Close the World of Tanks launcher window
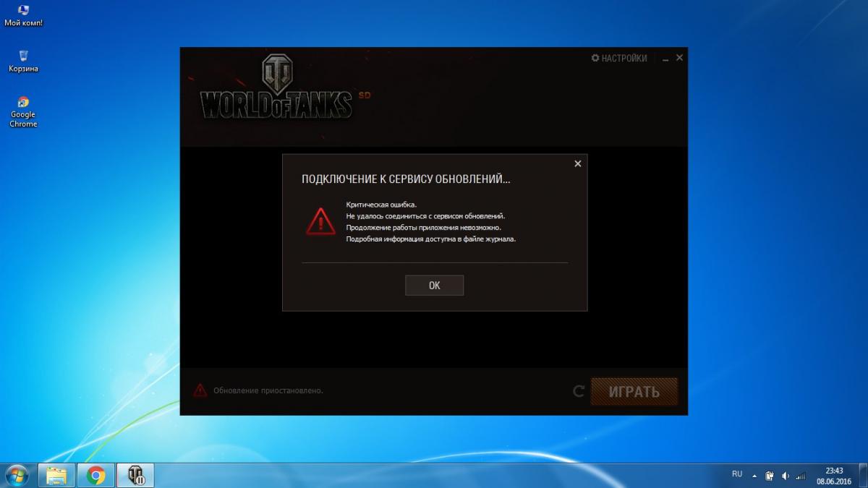Image resolution: width=868 pixels, height=488 pixels. click(679, 58)
